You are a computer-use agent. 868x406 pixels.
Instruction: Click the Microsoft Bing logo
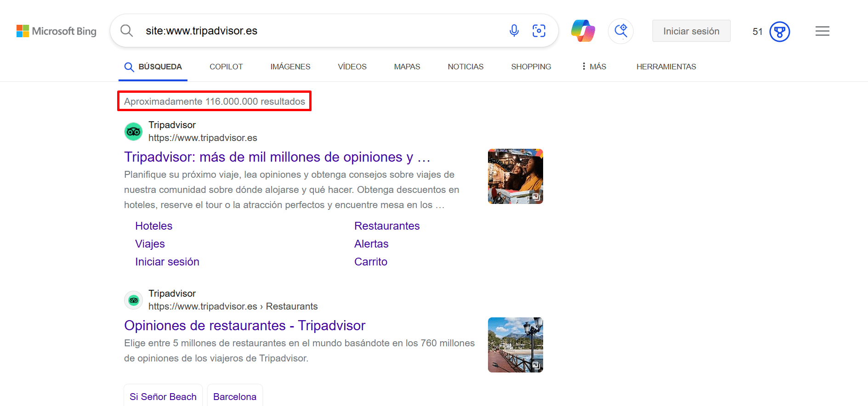tap(57, 31)
